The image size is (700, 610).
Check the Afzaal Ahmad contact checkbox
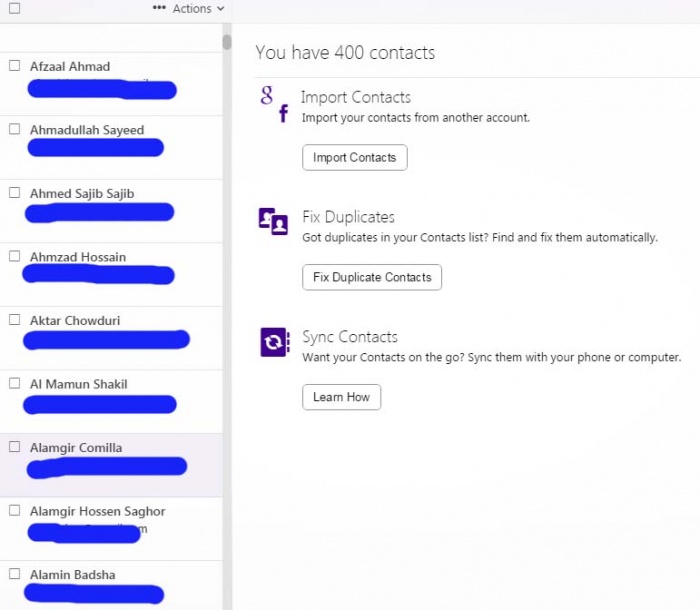tap(15, 66)
